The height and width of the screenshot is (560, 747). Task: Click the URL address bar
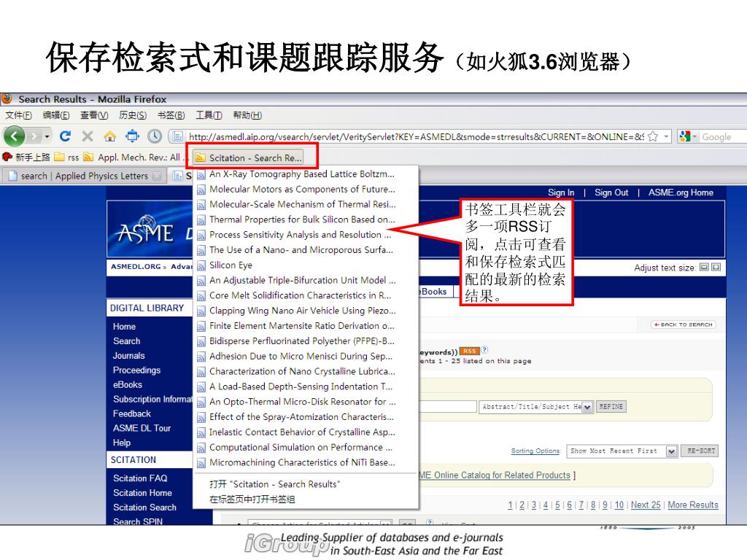415,136
